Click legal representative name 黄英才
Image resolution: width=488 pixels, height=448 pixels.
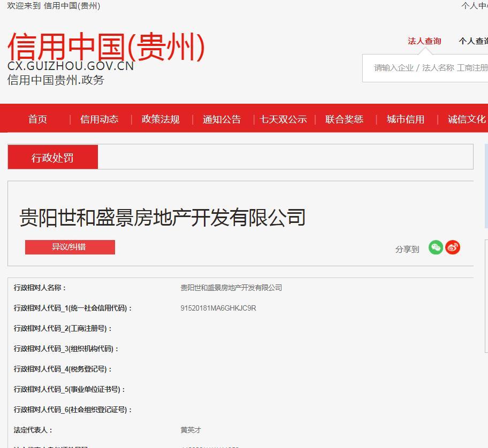click(x=191, y=430)
